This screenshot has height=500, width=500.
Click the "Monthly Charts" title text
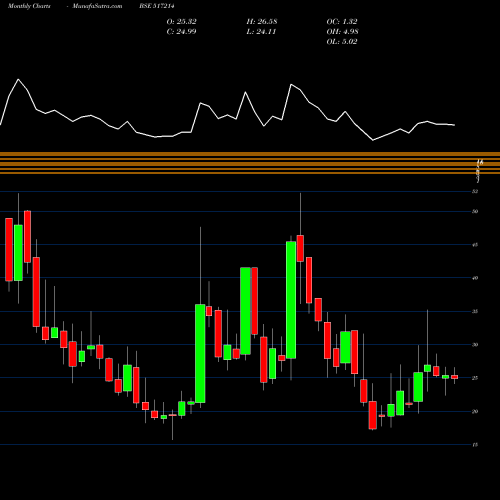coord(29,6)
